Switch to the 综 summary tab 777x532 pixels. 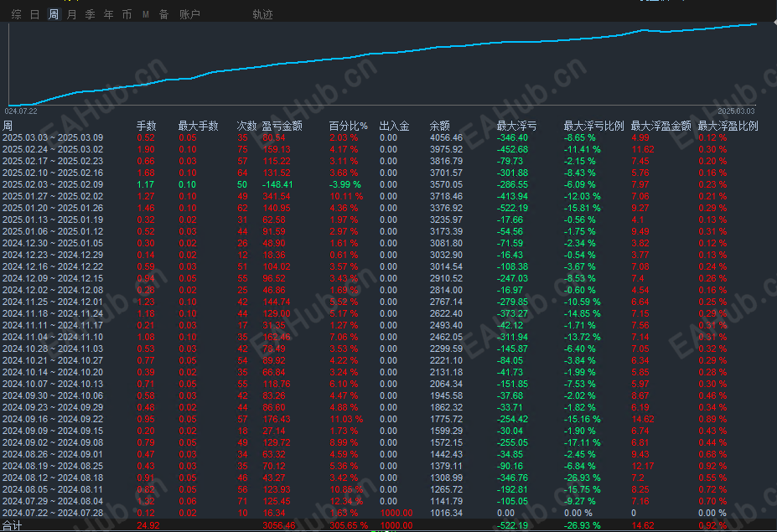(17, 14)
